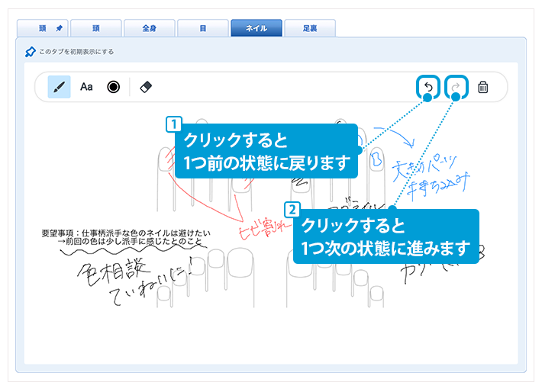Click the callout 2 number badge

click(x=291, y=207)
